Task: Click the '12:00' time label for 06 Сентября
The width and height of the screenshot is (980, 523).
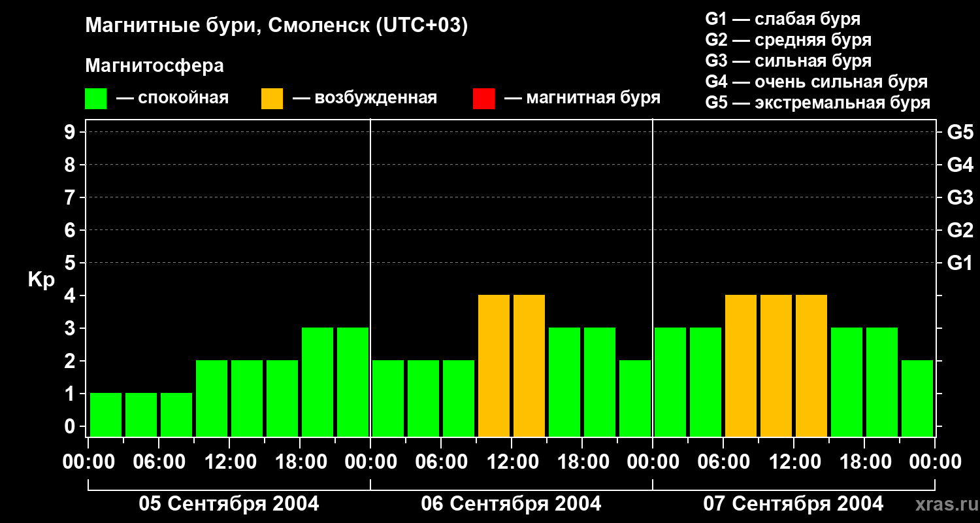Action: pyautogui.click(x=512, y=462)
